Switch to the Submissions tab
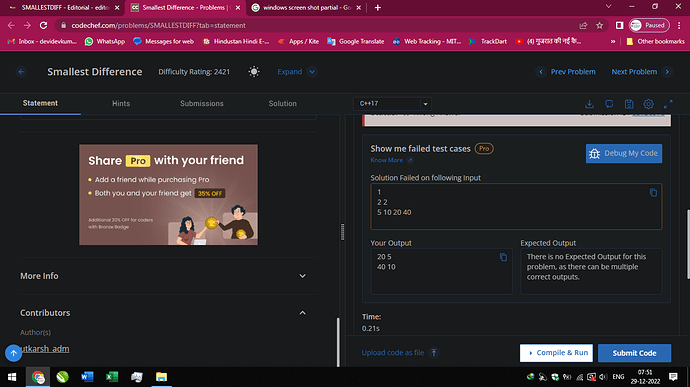Screen dimensions: 690x387 coord(202,103)
